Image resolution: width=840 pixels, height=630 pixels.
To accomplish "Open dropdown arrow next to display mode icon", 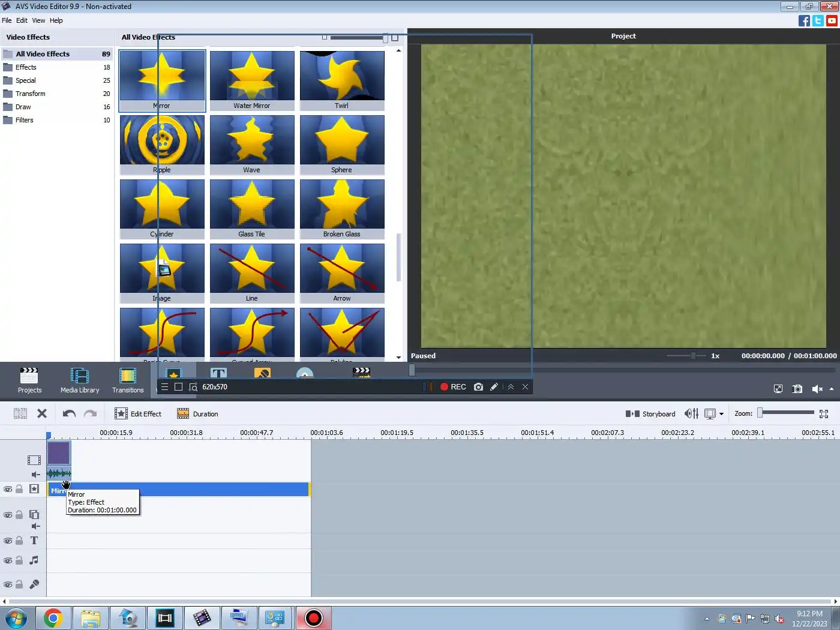I will tap(721, 413).
